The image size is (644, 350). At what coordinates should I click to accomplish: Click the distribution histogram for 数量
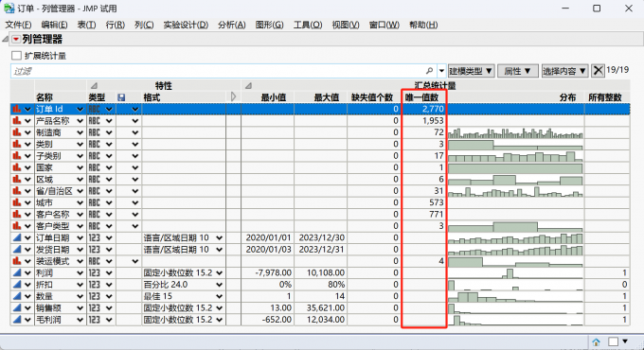click(515, 296)
